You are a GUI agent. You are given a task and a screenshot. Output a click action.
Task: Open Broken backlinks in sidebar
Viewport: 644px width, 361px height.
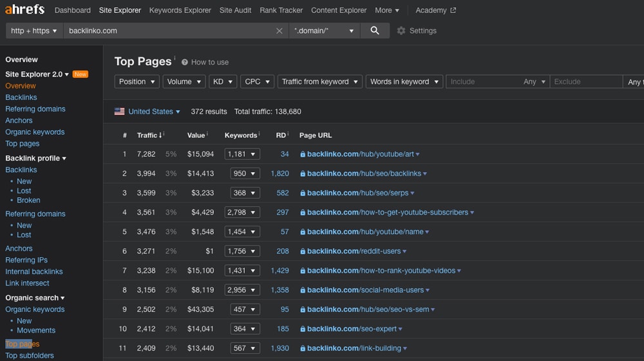point(28,200)
